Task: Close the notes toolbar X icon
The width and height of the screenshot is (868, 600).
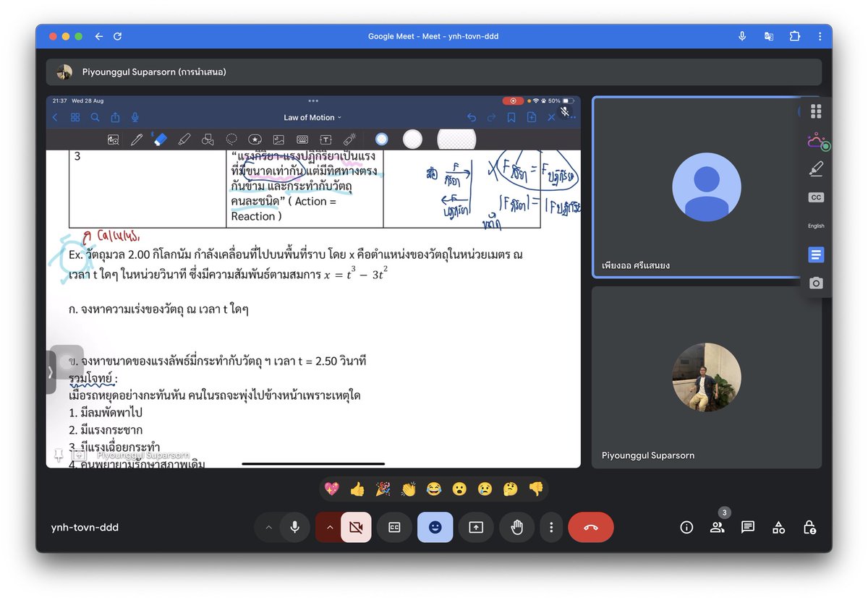Action: click(x=551, y=117)
